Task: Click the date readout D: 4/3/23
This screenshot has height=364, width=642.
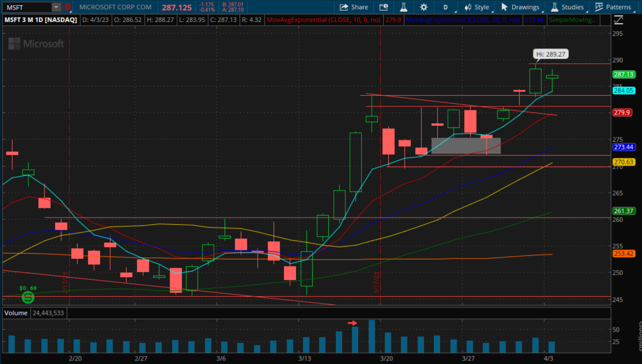Action: click(96, 20)
